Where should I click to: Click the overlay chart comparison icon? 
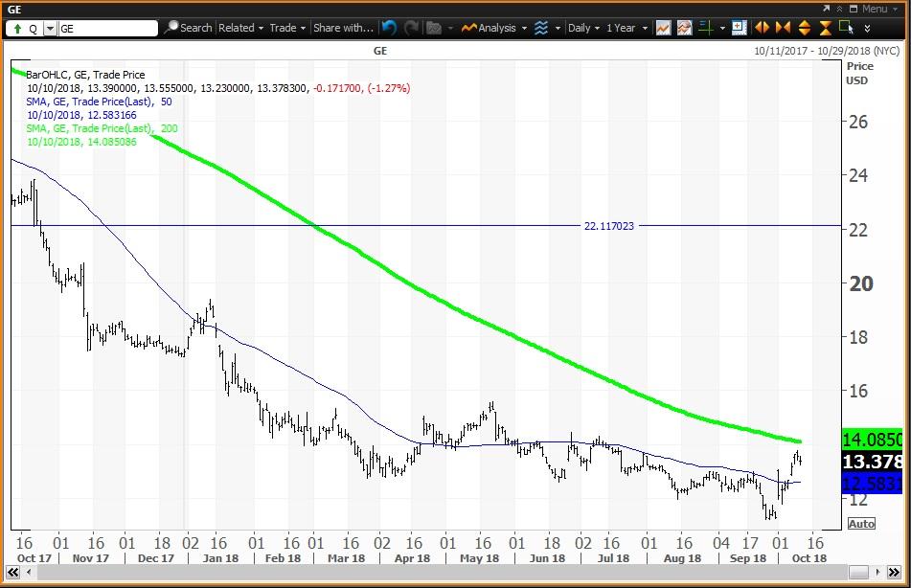tap(684, 28)
